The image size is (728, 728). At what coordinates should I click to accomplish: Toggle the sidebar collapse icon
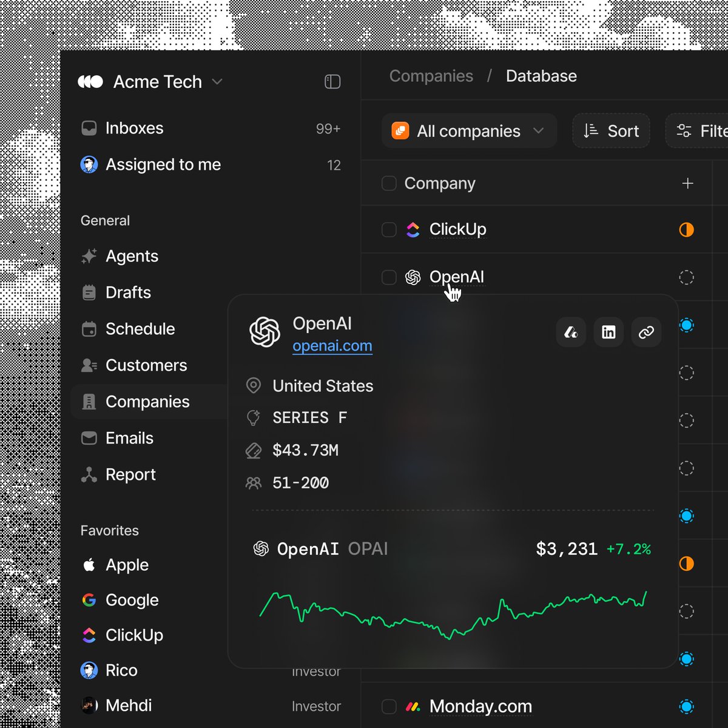point(332,81)
